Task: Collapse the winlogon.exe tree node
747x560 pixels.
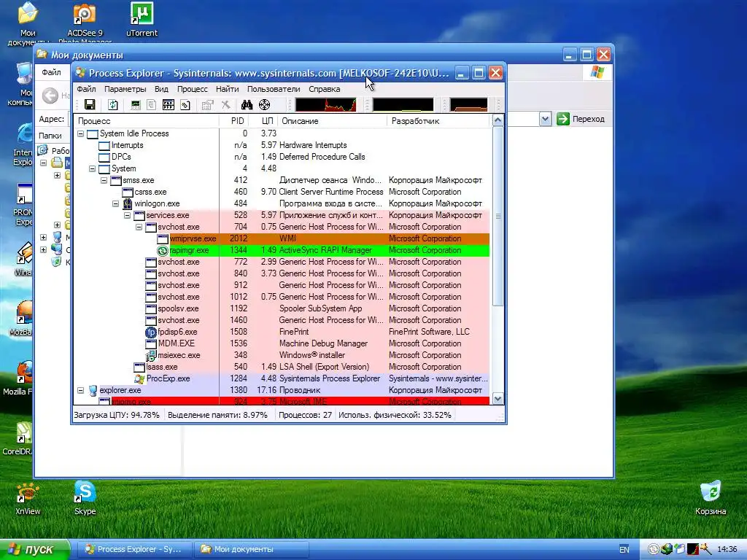Action: click(x=116, y=204)
